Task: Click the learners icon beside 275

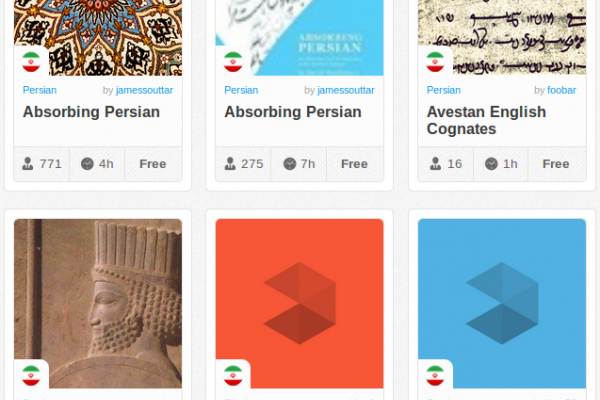Action: coord(232,164)
